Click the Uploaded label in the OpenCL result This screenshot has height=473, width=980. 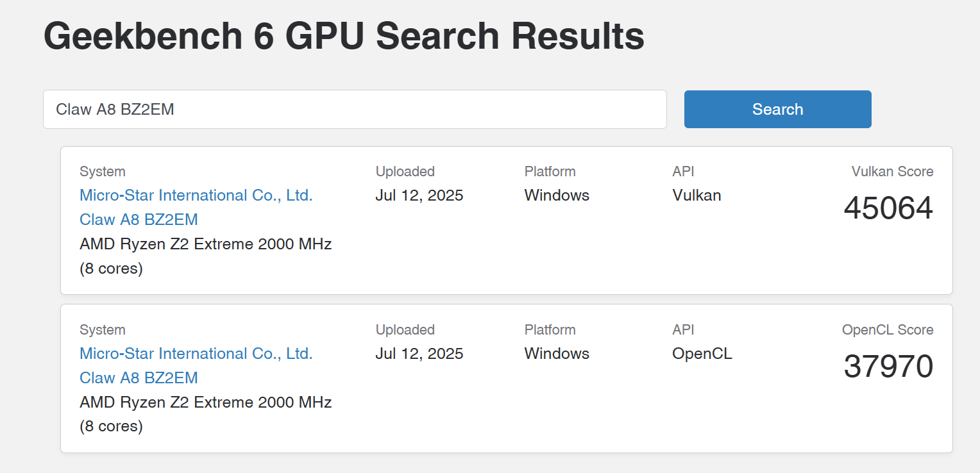[405, 330]
